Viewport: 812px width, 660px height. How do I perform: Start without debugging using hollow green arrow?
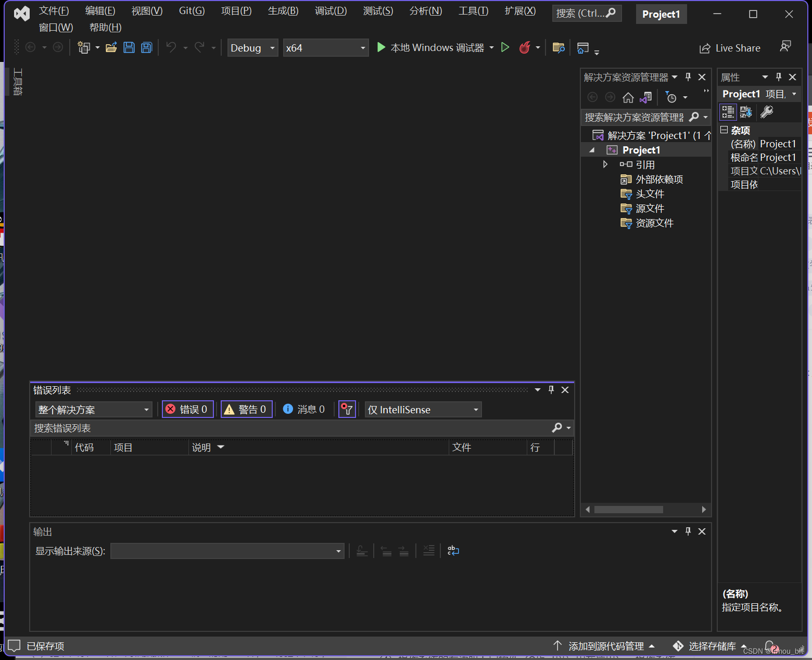click(x=505, y=48)
